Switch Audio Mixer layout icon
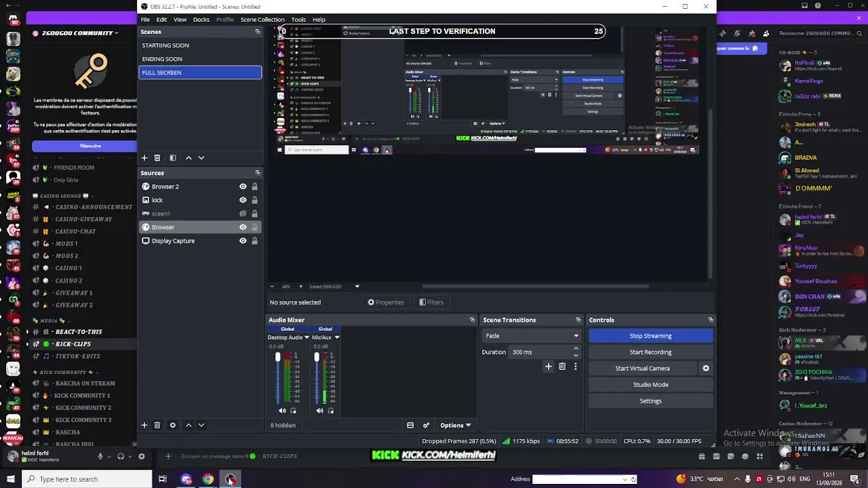The width and height of the screenshot is (868, 488). tap(410, 425)
